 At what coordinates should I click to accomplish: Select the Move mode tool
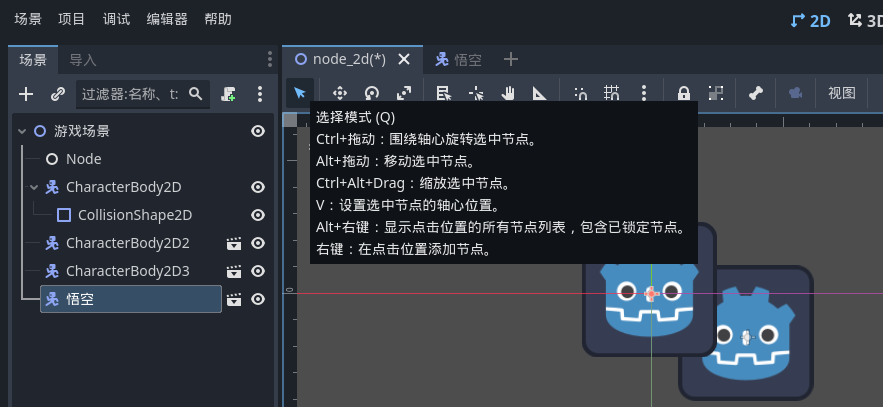pyautogui.click(x=339, y=93)
